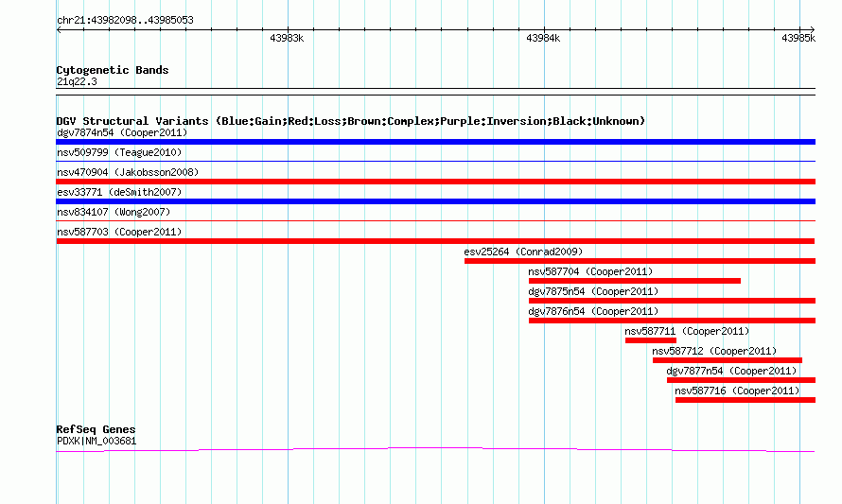Select the red bar for nsv587712
The width and height of the screenshot is (842, 504).
(728, 360)
